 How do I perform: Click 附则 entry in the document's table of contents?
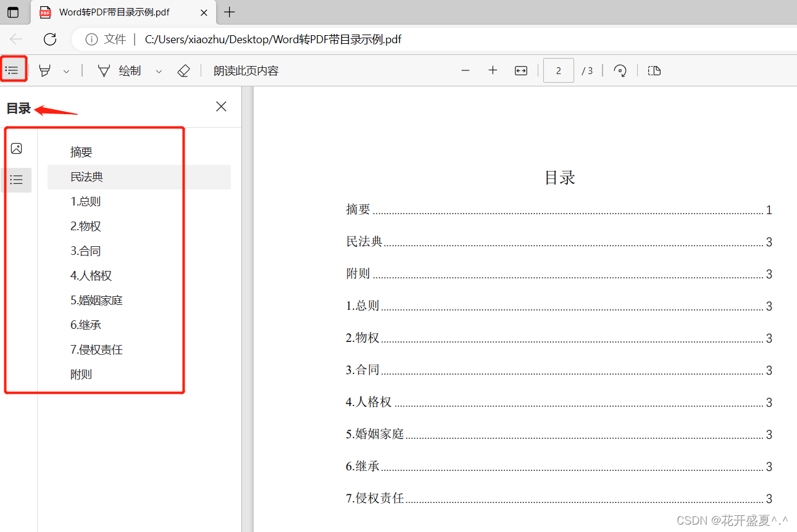(x=559, y=274)
